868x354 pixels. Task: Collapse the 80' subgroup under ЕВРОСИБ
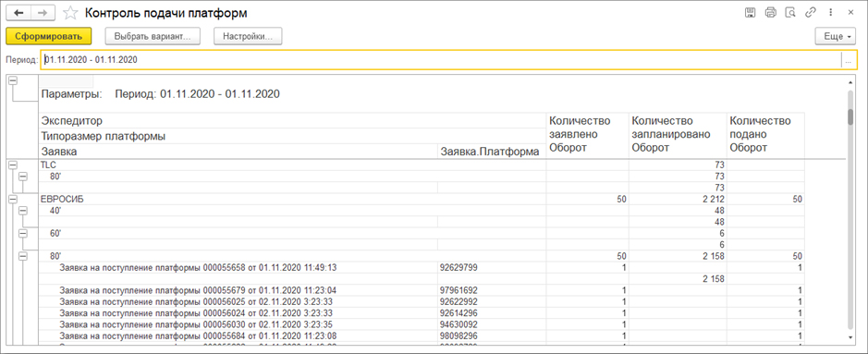coord(23,256)
